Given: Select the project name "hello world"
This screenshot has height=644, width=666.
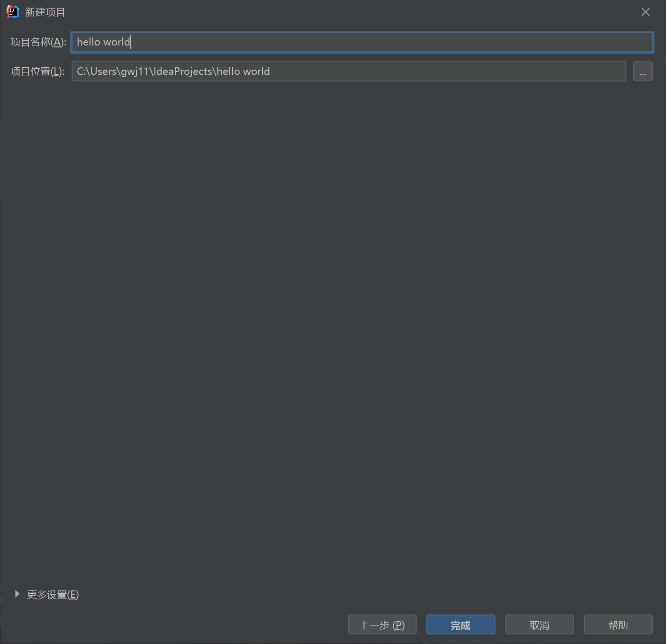Looking at the screenshot, I should (103, 42).
